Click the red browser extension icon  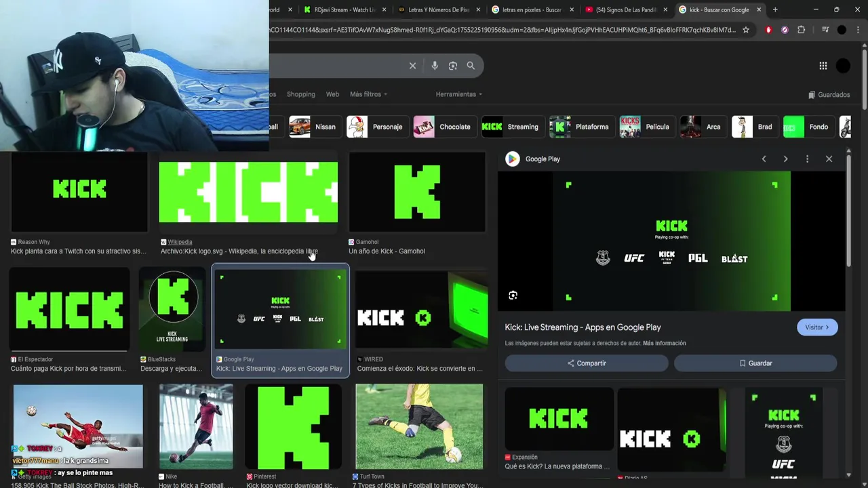[x=768, y=30]
